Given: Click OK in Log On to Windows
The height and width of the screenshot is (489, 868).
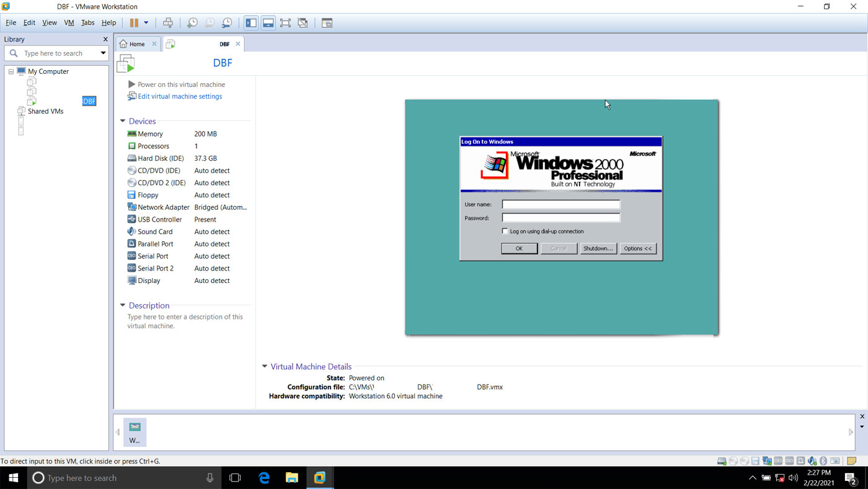Looking at the screenshot, I should (519, 248).
